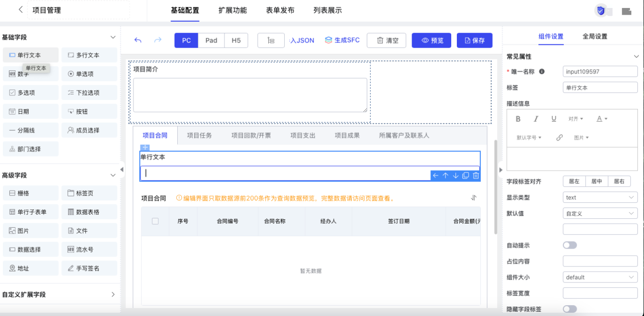Add the 文件 file upload component

click(x=89, y=231)
